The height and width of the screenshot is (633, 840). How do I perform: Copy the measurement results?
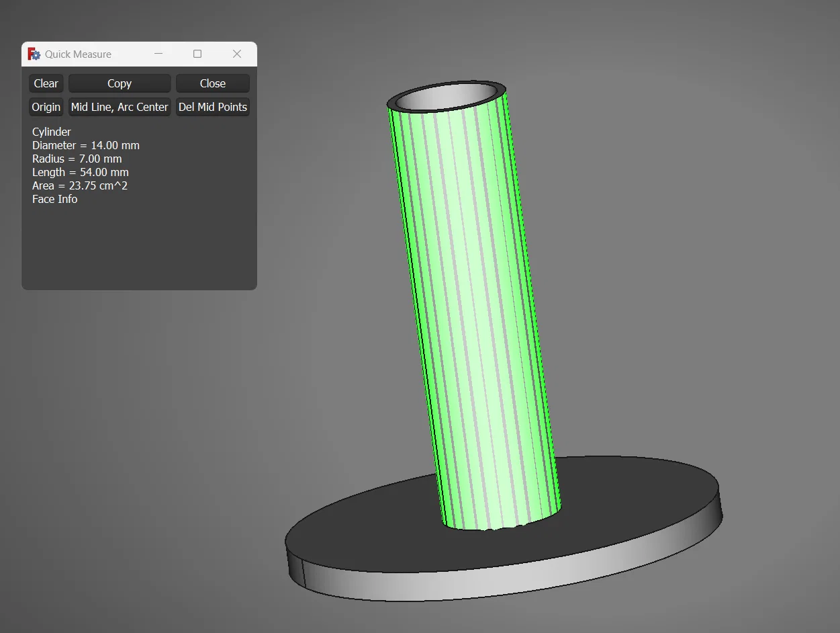120,83
